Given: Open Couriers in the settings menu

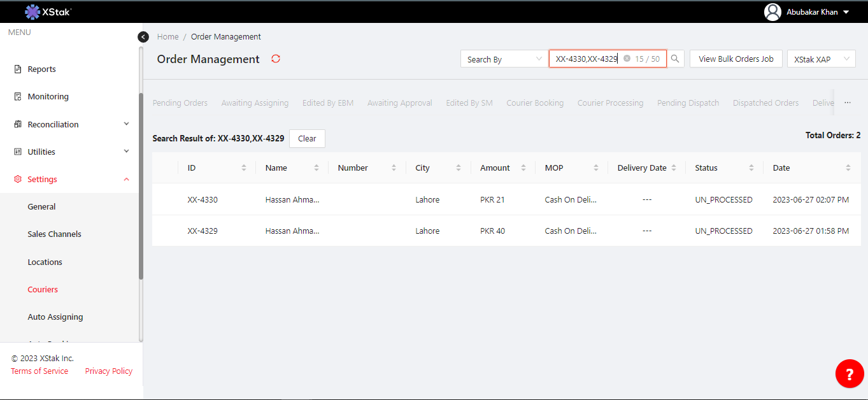Looking at the screenshot, I should (43, 289).
